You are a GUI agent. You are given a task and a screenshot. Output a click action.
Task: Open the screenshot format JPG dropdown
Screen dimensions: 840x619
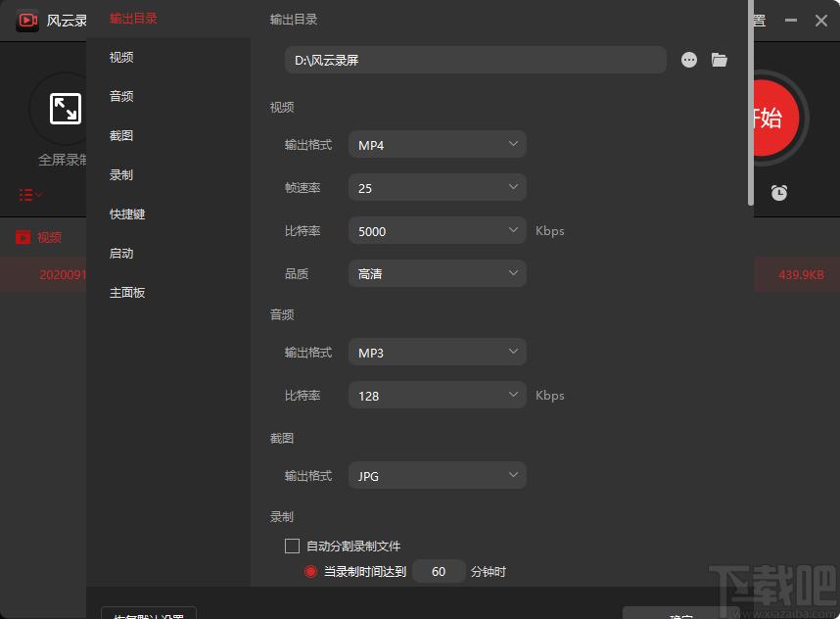point(438,475)
